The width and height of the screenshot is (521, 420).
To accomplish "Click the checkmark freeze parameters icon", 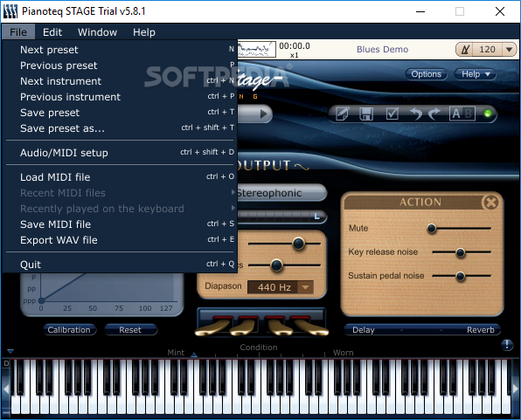I will click(392, 114).
